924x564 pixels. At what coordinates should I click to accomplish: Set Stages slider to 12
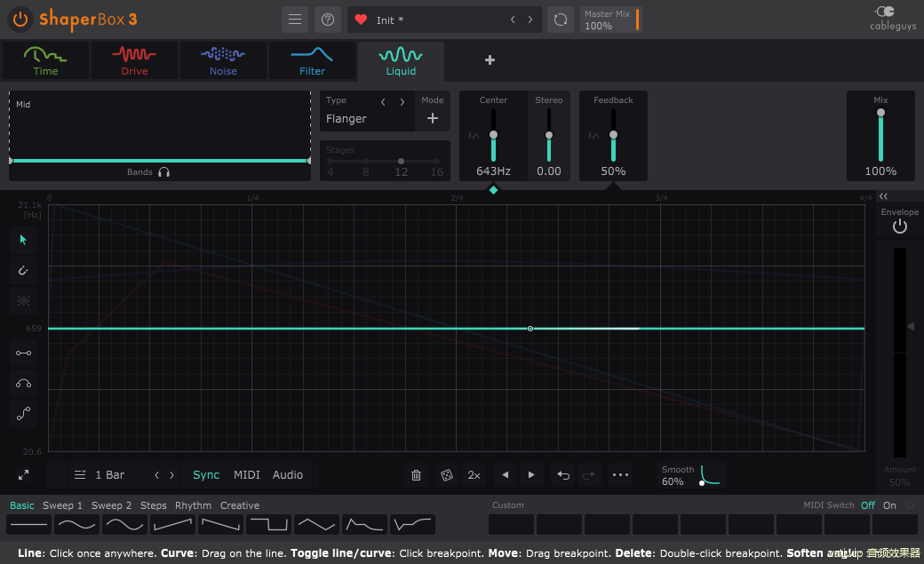tap(401, 161)
